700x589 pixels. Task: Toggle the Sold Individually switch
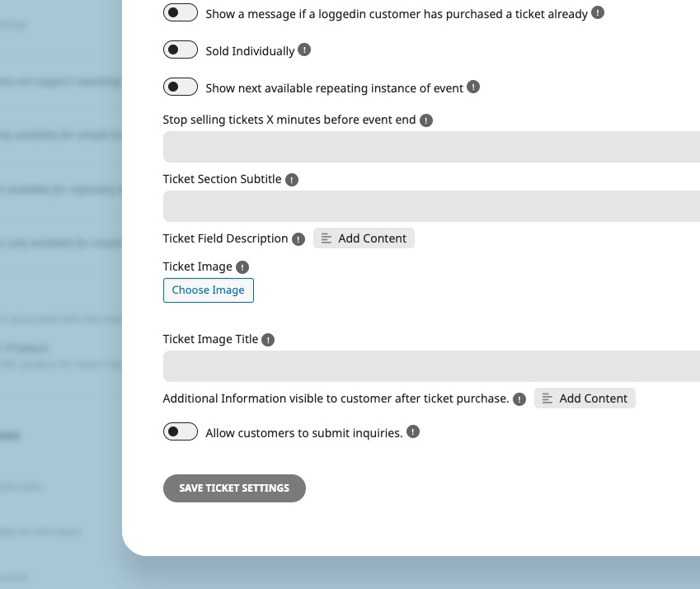[x=181, y=49]
